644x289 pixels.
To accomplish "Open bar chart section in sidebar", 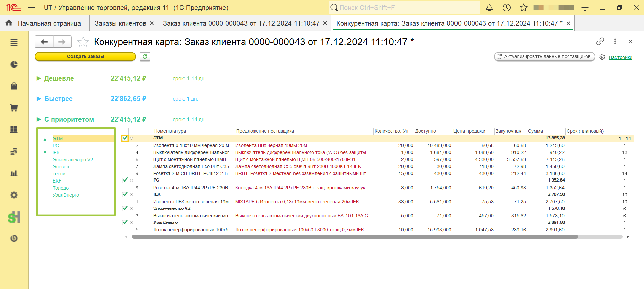I will point(14,173).
